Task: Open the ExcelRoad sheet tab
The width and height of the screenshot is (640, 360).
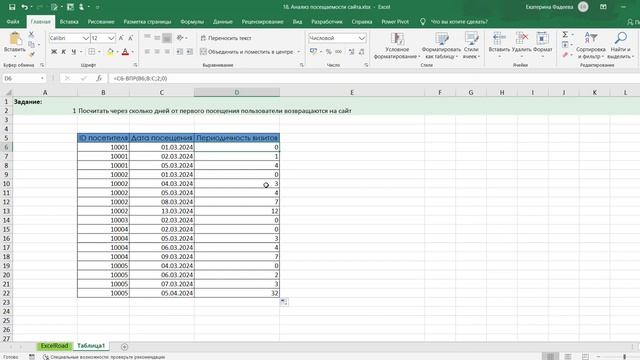Action: [54, 346]
